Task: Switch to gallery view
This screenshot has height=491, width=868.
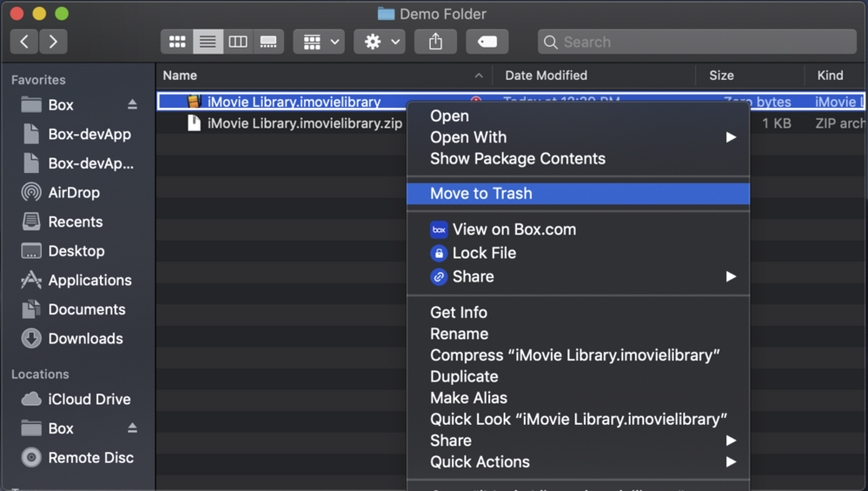Action: tap(268, 42)
